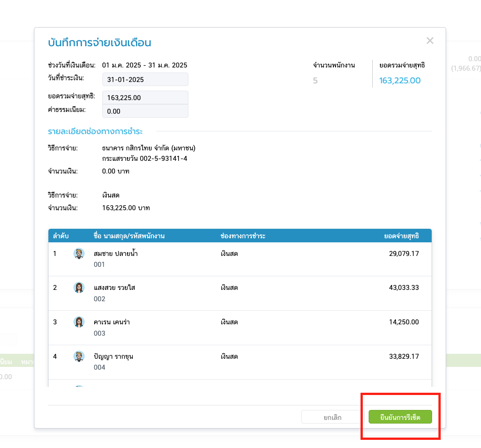Image resolution: width=481 pixels, height=448 pixels.
Task: Confirm with the ยืนยันการรีเซ็ต button
Action: 400,417
